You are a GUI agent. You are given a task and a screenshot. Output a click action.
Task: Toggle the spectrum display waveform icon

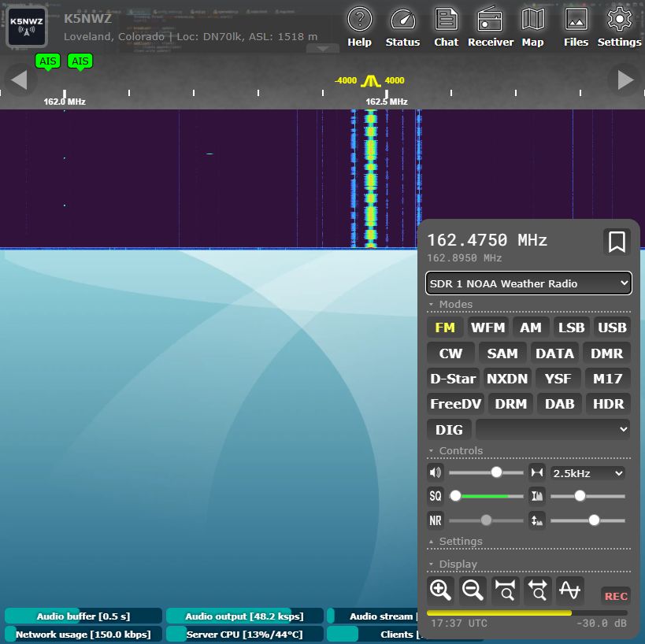coord(569,590)
